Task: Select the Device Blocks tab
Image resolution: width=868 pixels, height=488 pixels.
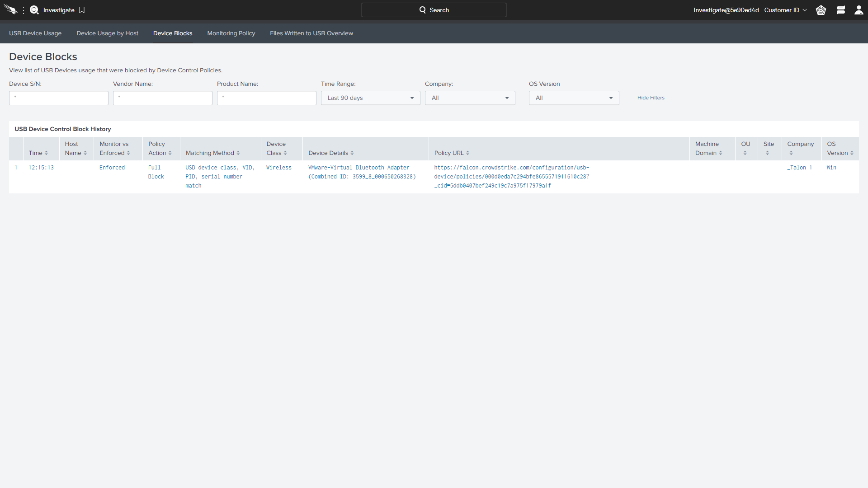Action: tap(173, 33)
